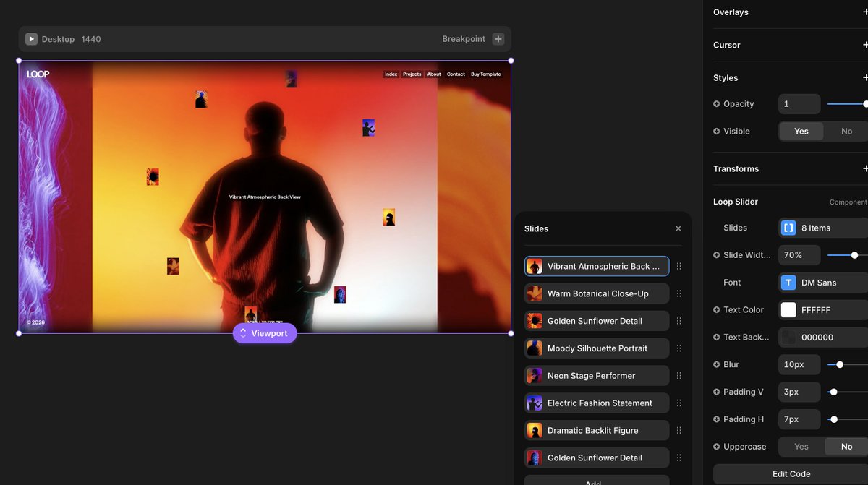Click the purple Viewport button
The height and width of the screenshot is (485, 868).
tap(265, 333)
